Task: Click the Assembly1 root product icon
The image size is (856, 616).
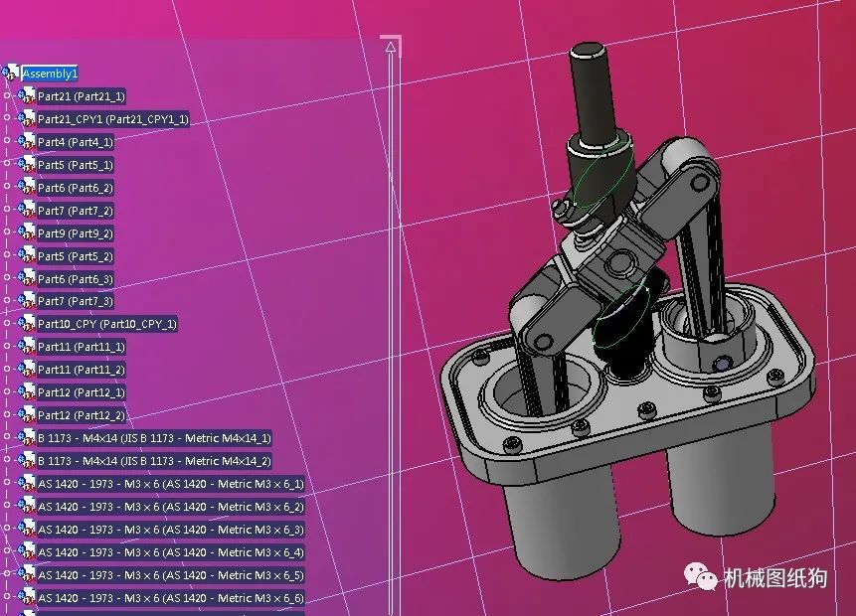Action: pyautogui.click(x=10, y=73)
